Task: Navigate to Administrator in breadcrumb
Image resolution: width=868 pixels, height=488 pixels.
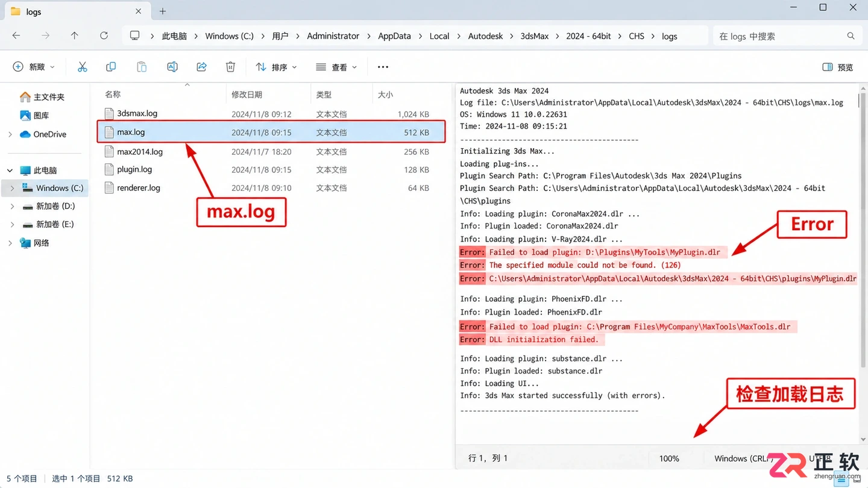Action: coord(333,36)
